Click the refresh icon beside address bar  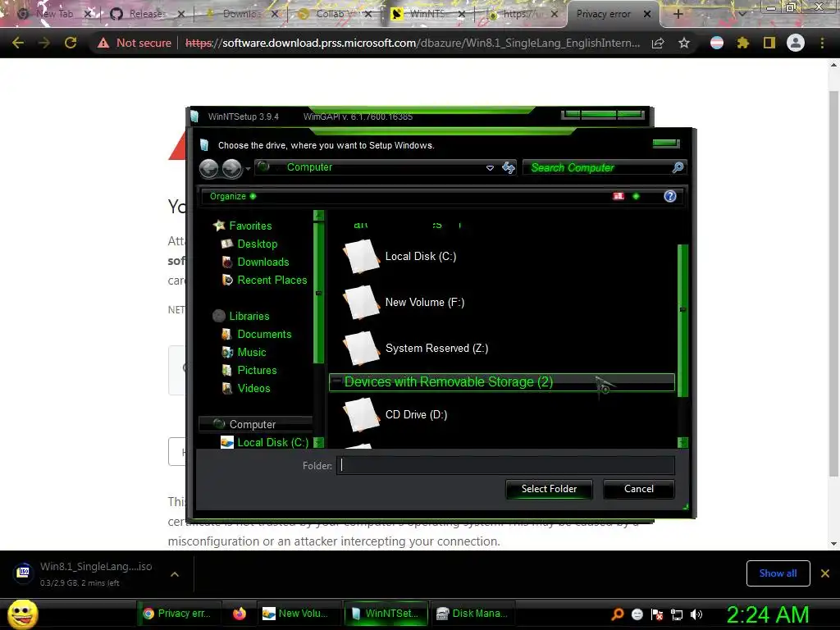(509, 167)
